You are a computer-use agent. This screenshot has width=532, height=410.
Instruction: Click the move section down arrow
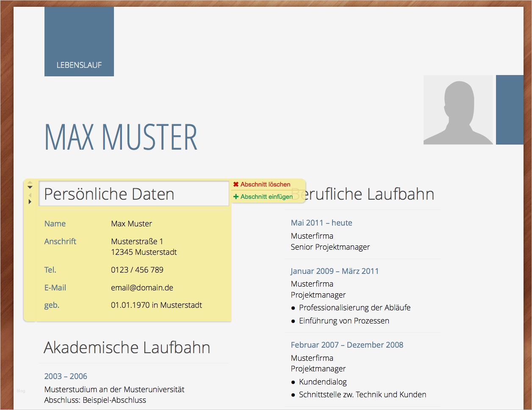pyautogui.click(x=30, y=187)
